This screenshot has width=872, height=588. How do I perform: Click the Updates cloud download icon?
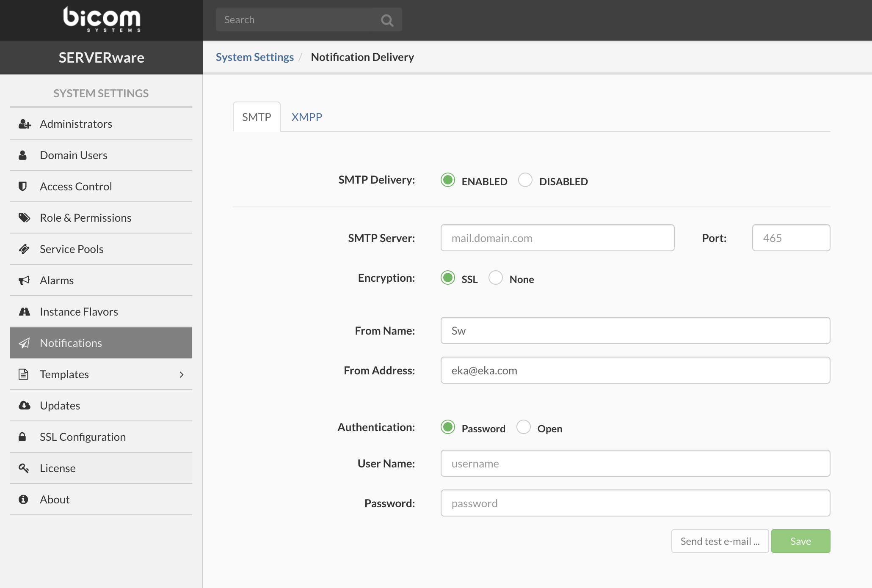pos(24,405)
